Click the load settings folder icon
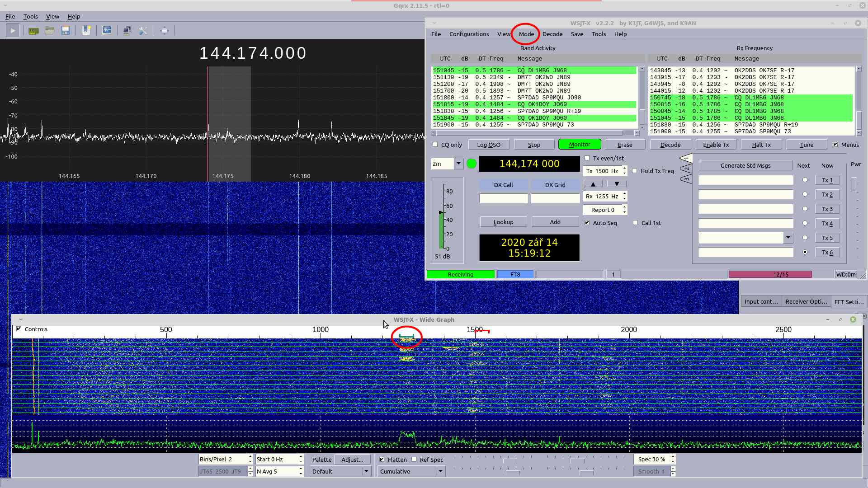The width and height of the screenshot is (868, 488). coord(50,31)
